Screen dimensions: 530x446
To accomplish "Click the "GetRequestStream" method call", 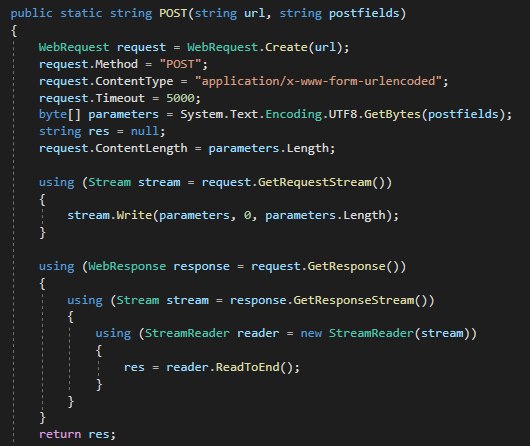I will (315, 182).
